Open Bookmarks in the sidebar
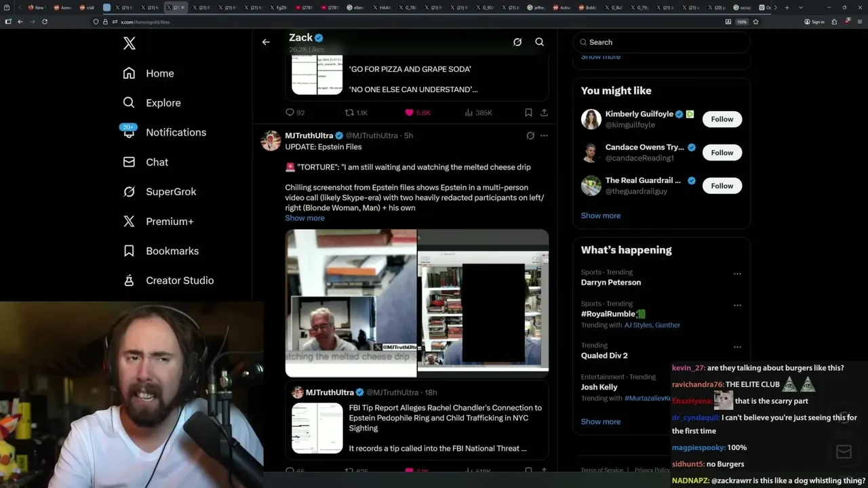Viewport: 868px width, 488px height. (x=161, y=251)
